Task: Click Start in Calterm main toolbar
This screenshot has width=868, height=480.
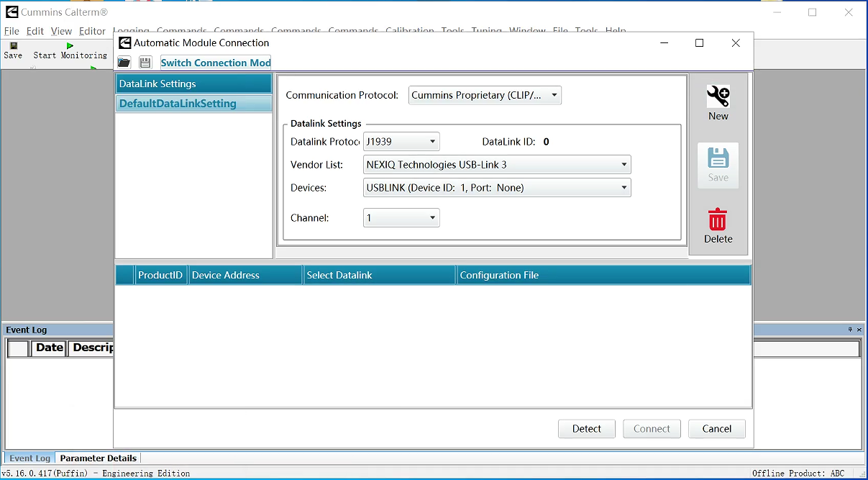Action: click(x=45, y=55)
